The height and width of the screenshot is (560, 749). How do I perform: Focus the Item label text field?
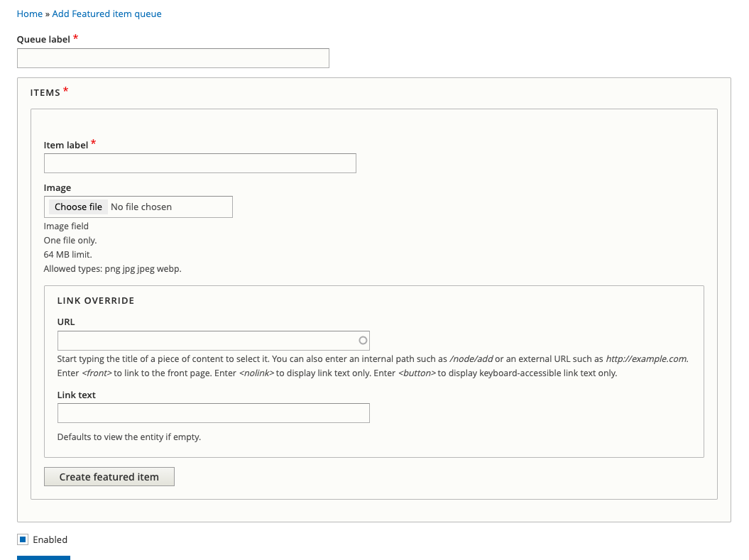point(199,163)
